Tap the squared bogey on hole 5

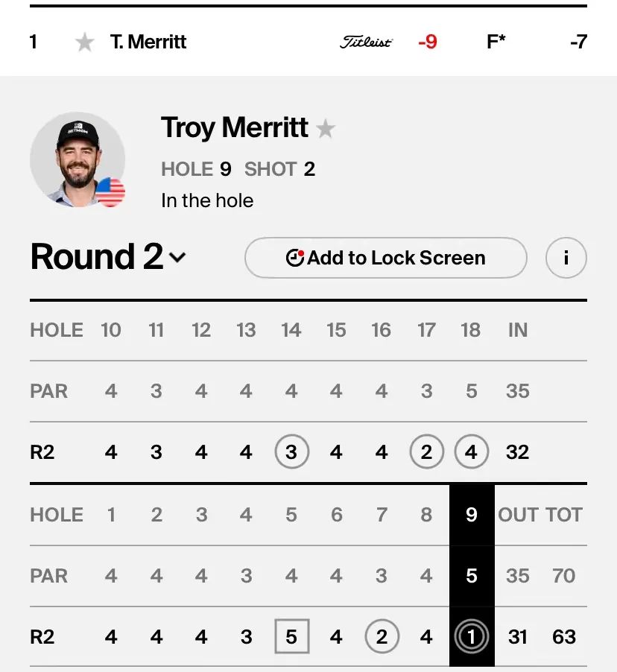click(x=291, y=637)
